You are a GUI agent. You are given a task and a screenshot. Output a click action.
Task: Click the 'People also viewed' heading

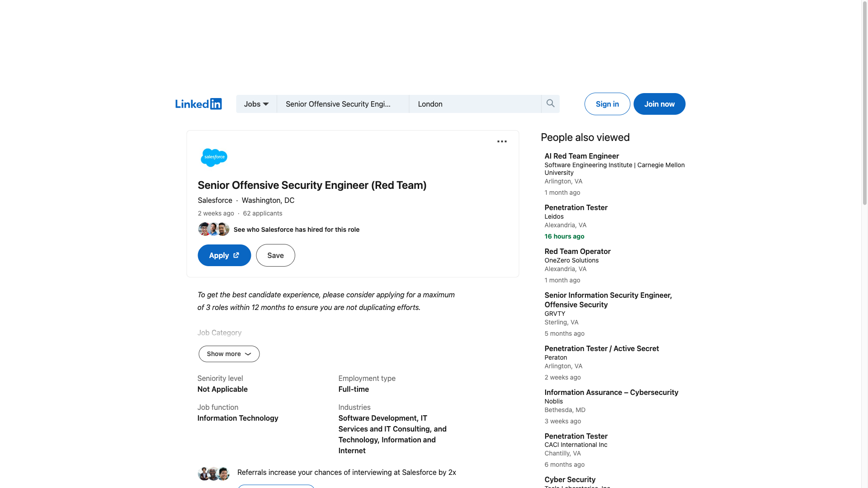[x=585, y=137]
